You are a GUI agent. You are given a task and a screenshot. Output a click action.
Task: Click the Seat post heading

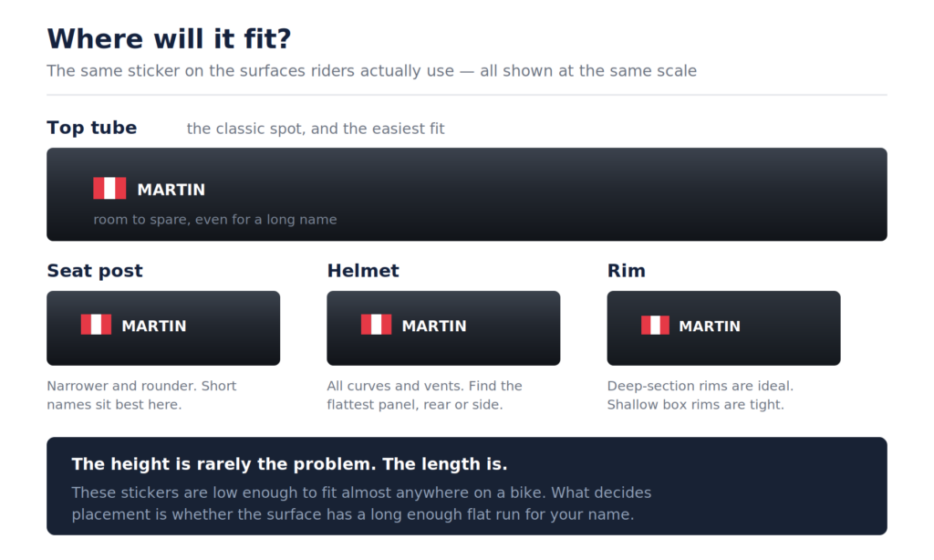(x=95, y=271)
